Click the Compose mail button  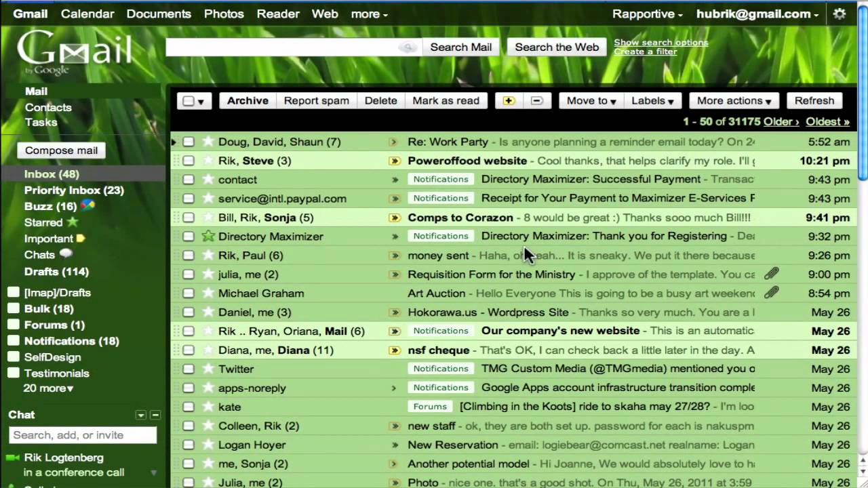[61, 150]
